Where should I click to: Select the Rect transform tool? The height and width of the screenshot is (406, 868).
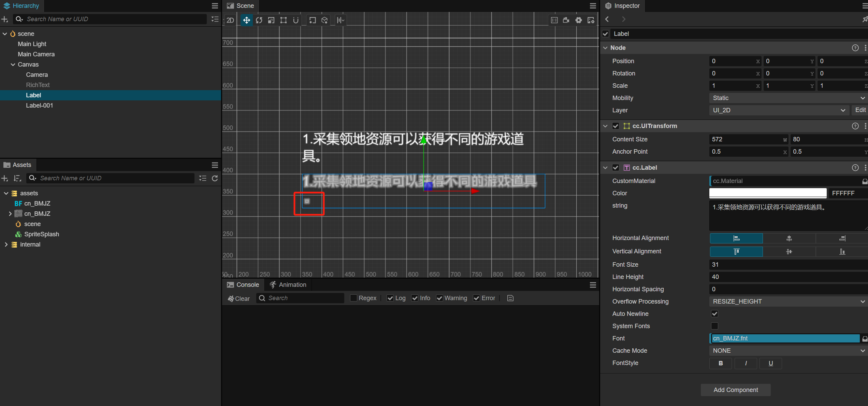pos(284,20)
